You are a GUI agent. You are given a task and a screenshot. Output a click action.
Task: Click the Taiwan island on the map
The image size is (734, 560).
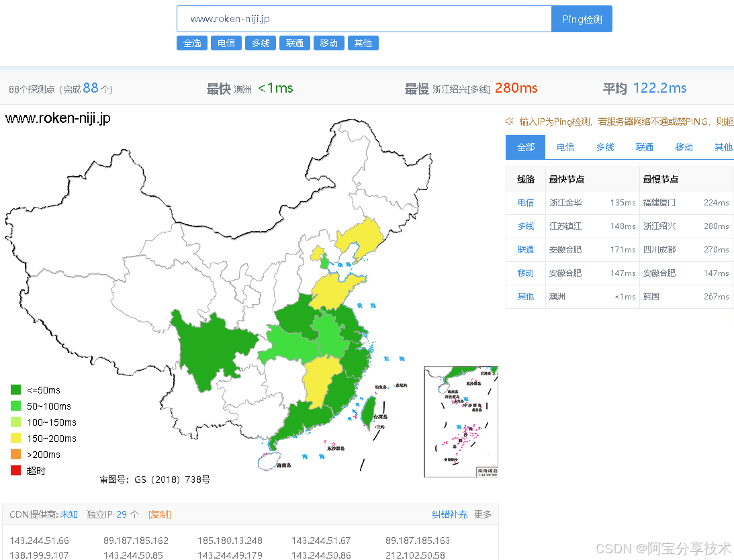coord(368,413)
